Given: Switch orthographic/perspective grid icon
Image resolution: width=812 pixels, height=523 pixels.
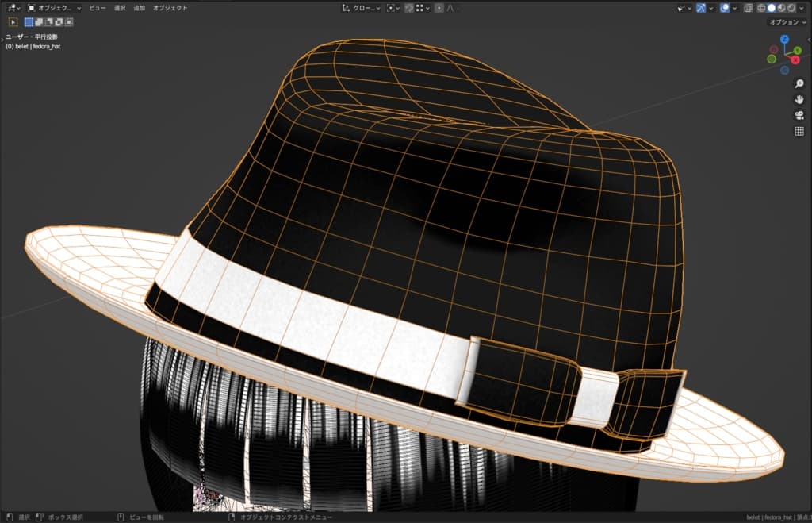Looking at the screenshot, I should pos(799,131).
